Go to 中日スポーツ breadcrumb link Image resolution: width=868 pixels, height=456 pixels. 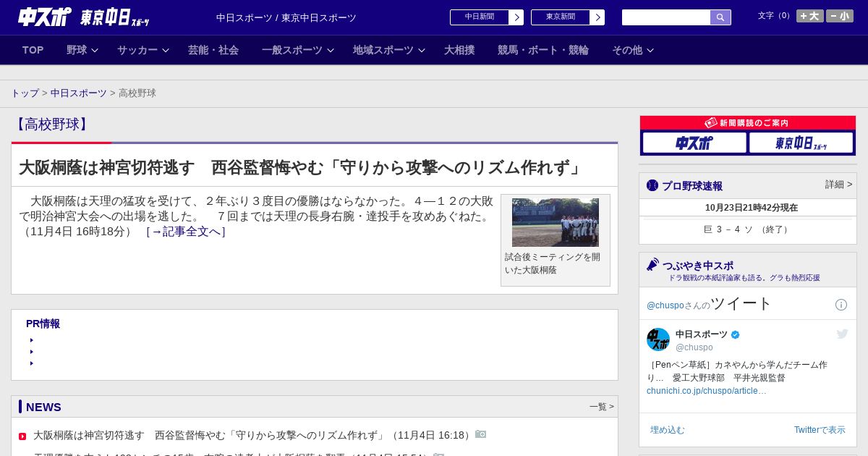coord(79,93)
